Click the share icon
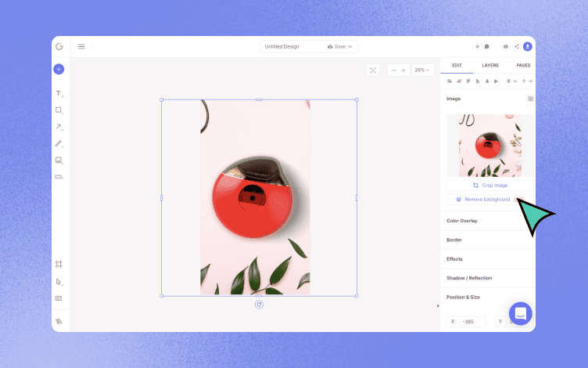588x368 pixels. 517,46
